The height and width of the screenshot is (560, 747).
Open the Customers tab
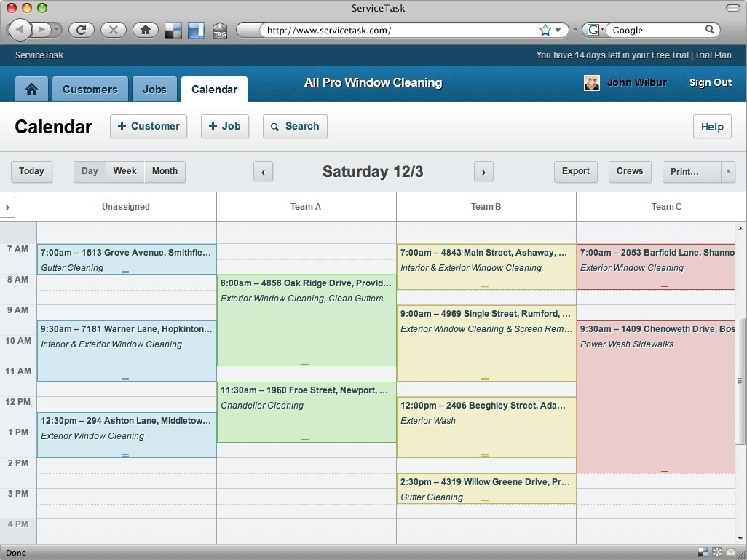(x=90, y=89)
